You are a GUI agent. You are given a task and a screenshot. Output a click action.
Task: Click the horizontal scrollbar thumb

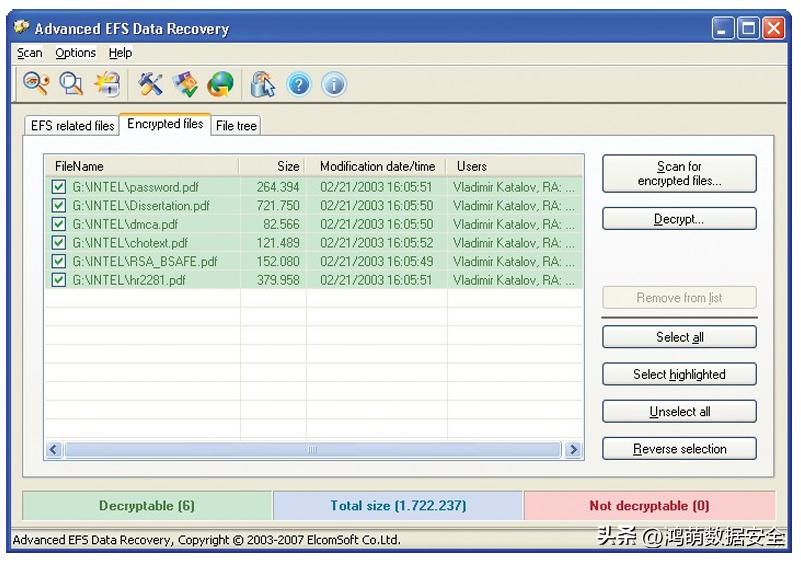(313, 450)
